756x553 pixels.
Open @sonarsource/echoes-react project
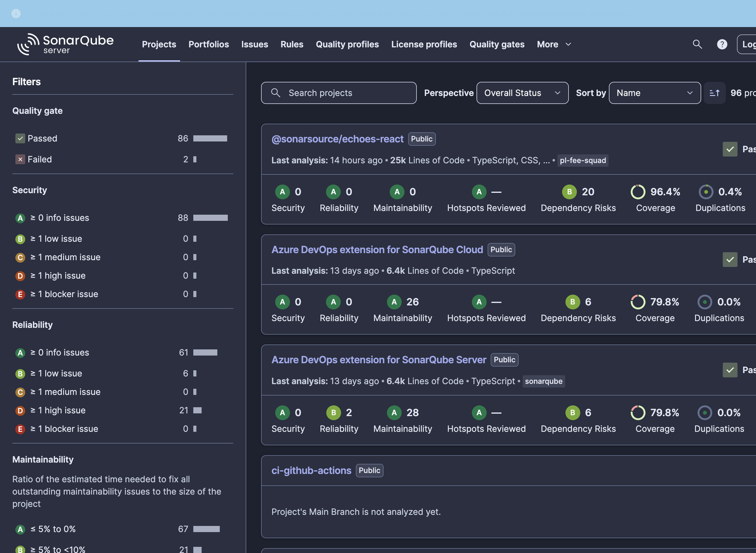click(337, 139)
